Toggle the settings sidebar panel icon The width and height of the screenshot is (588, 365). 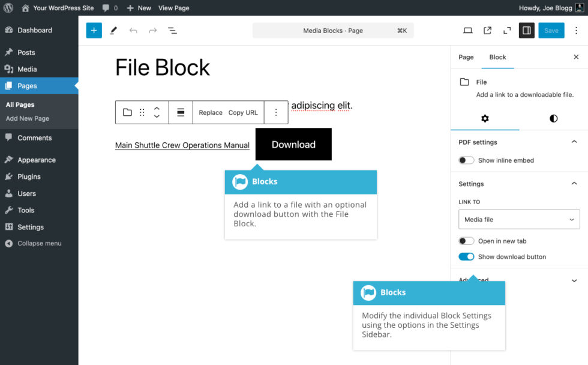(527, 31)
